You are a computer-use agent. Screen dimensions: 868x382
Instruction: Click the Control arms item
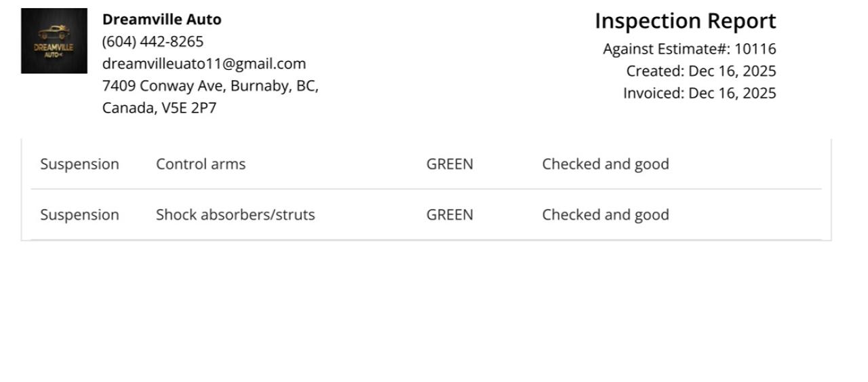[201, 164]
